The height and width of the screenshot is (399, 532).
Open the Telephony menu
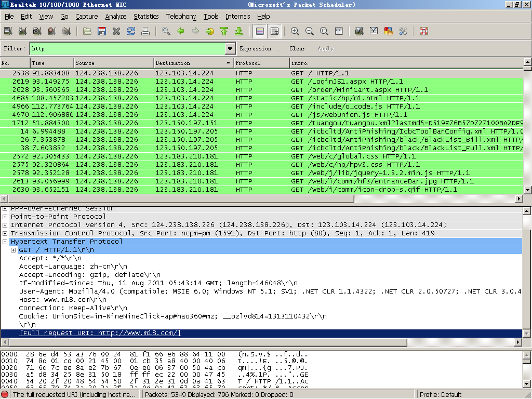[x=181, y=16]
